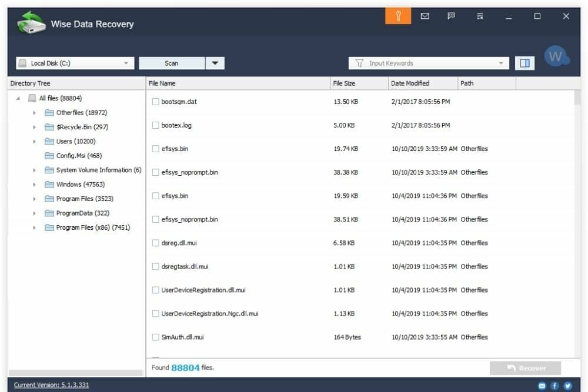
Task: Collapse the All files tree node
Action: tap(18, 98)
